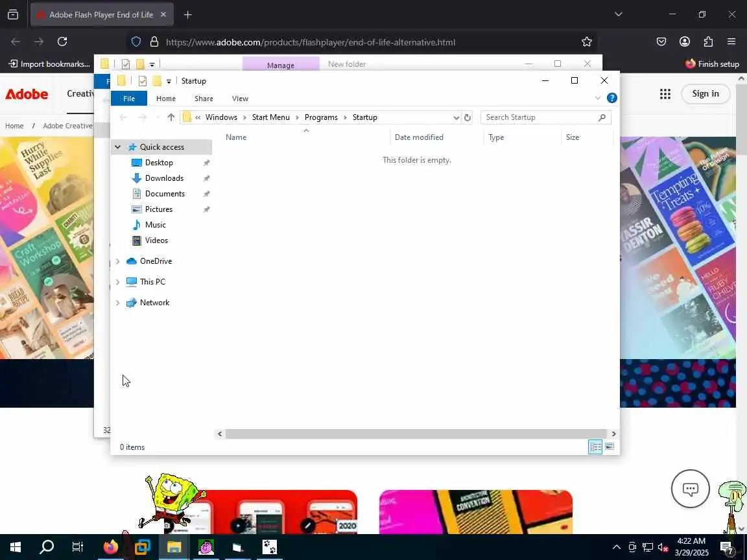Viewport: 747px width, 560px height.
Task: Click the Home breadcrumb link on Adobe page
Action: click(14, 126)
